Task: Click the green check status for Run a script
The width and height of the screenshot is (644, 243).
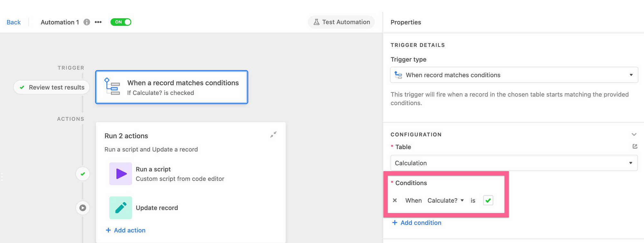Action: [83, 174]
